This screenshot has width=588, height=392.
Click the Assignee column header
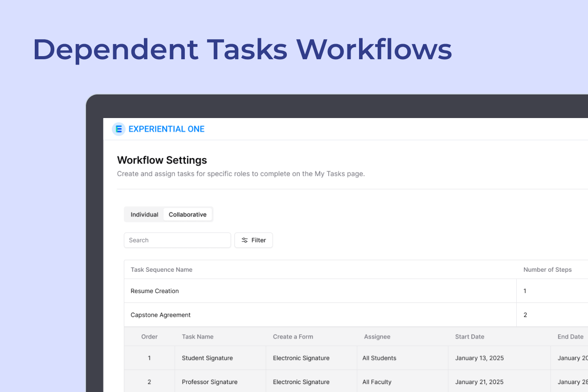(x=377, y=337)
